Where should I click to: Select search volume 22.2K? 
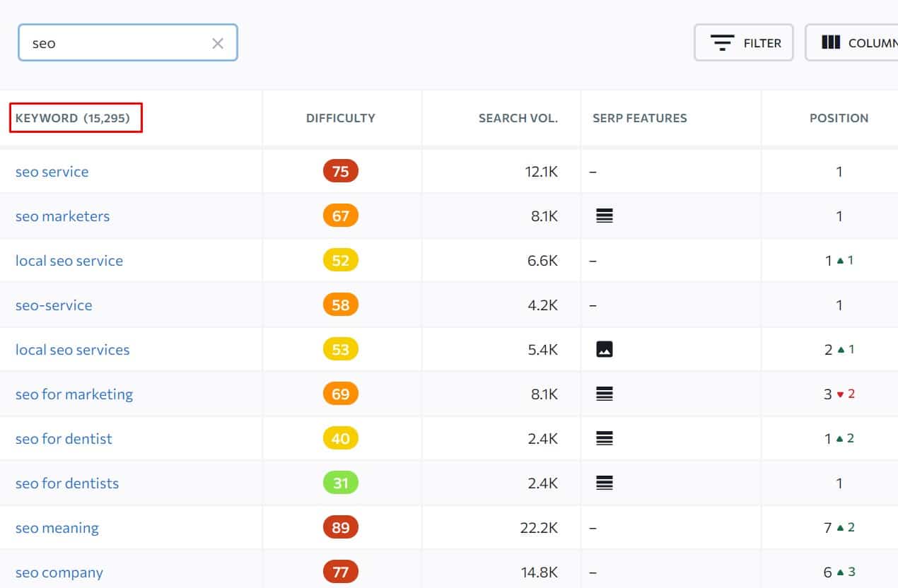(540, 528)
